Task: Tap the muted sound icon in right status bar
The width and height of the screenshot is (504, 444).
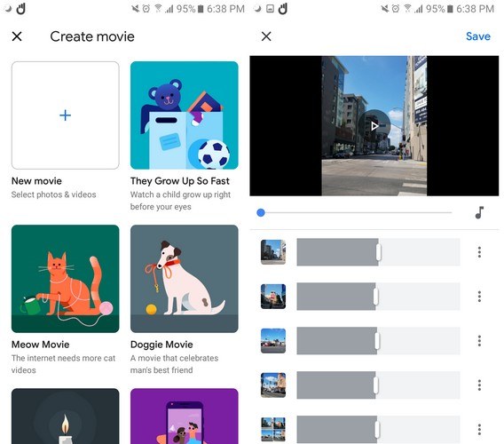Action: click(384, 9)
